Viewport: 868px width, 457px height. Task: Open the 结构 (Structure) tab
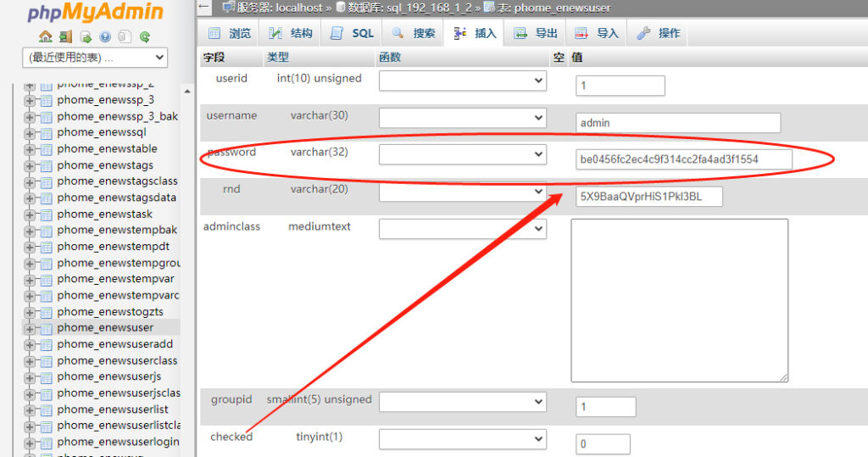click(291, 33)
